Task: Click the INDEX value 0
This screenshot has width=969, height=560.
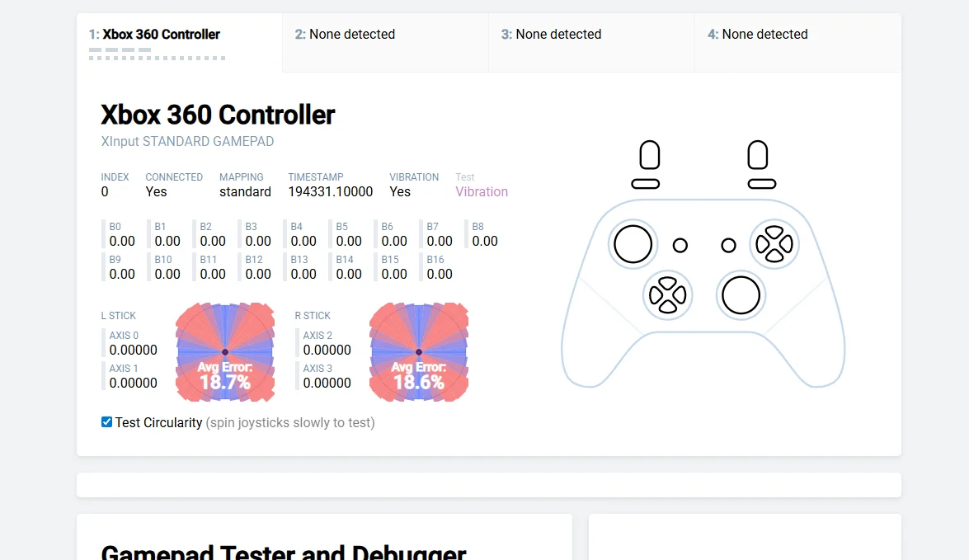Action: pos(105,191)
